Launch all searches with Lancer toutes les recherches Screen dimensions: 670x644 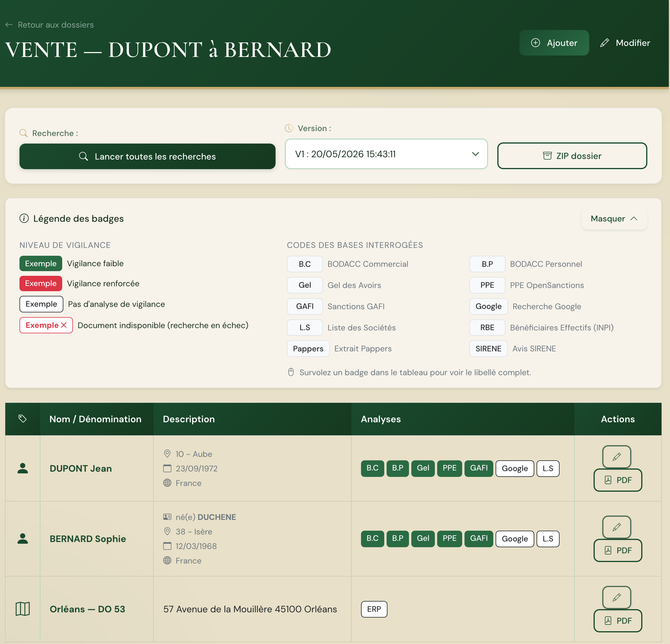coord(147,156)
